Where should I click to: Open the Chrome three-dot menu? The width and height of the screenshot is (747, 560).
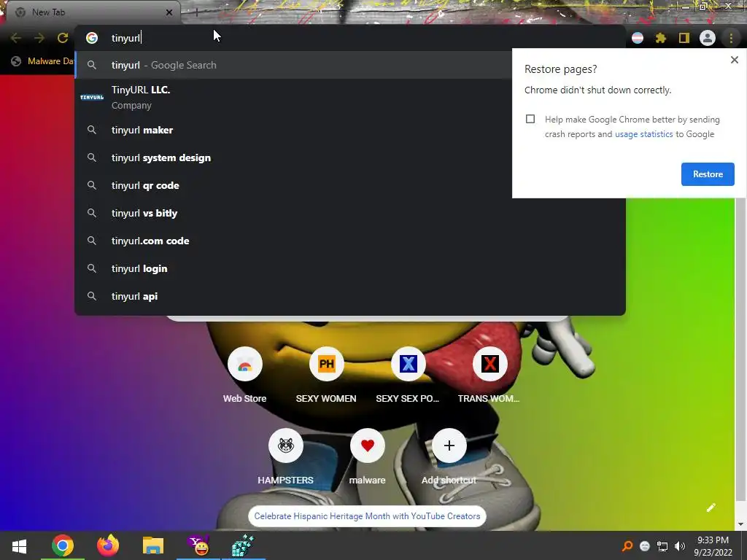[731, 38]
